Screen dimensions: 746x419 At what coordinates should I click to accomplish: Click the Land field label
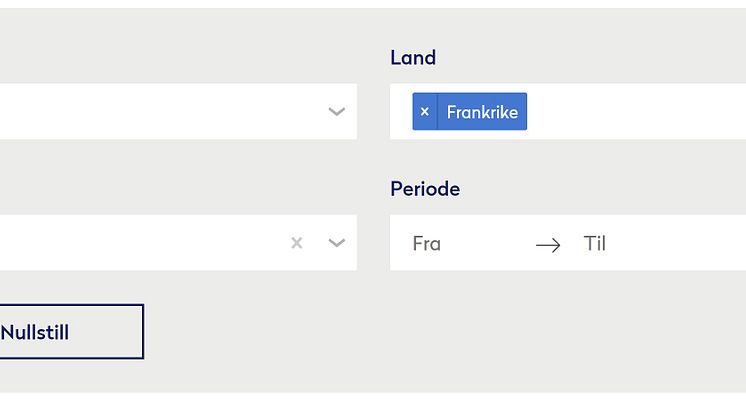tap(413, 58)
